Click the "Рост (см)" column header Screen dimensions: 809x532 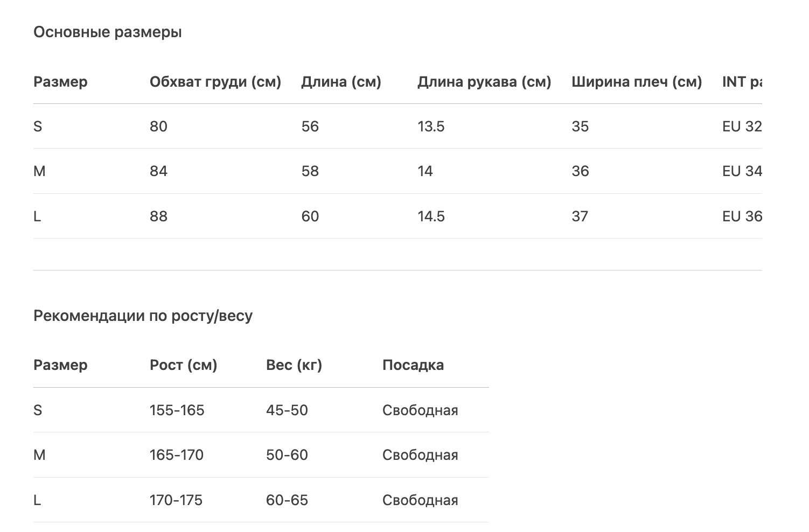183,365
